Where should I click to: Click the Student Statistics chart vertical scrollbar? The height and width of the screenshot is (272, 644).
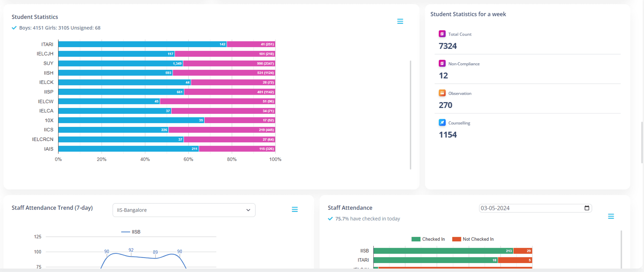pyautogui.click(x=410, y=115)
